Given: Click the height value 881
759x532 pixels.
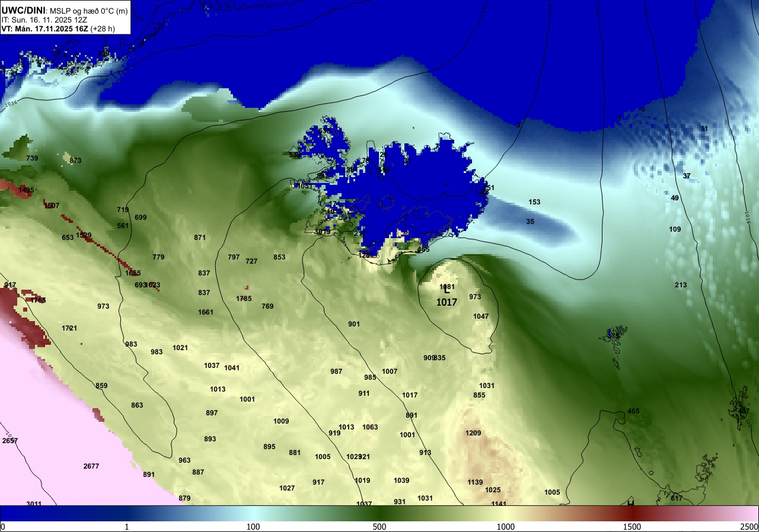Looking at the screenshot, I should (x=295, y=453).
